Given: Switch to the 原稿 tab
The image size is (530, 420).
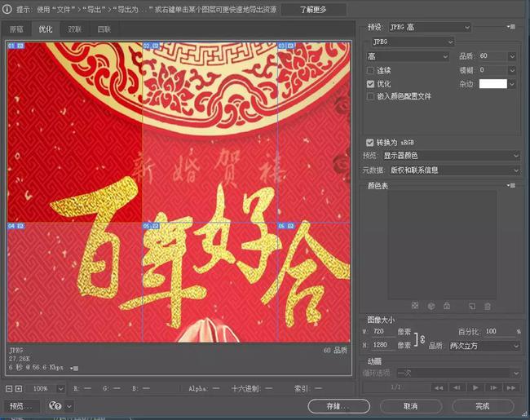Looking at the screenshot, I should (x=16, y=29).
